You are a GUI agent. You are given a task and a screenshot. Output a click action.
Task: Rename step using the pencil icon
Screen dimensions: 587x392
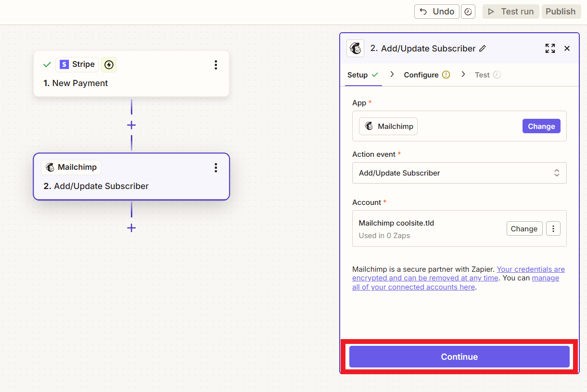coord(483,49)
